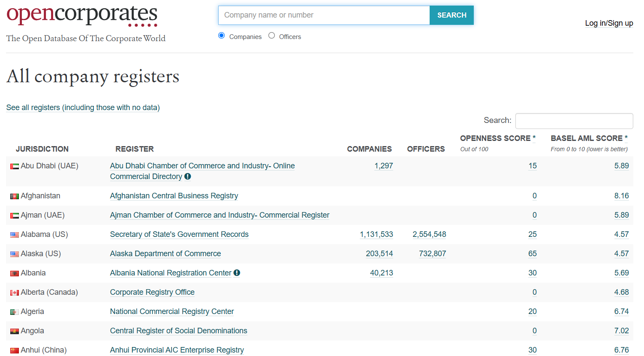The height and width of the screenshot is (356, 644).
Task: Click Albania companies count 40,213
Action: pyautogui.click(x=382, y=273)
